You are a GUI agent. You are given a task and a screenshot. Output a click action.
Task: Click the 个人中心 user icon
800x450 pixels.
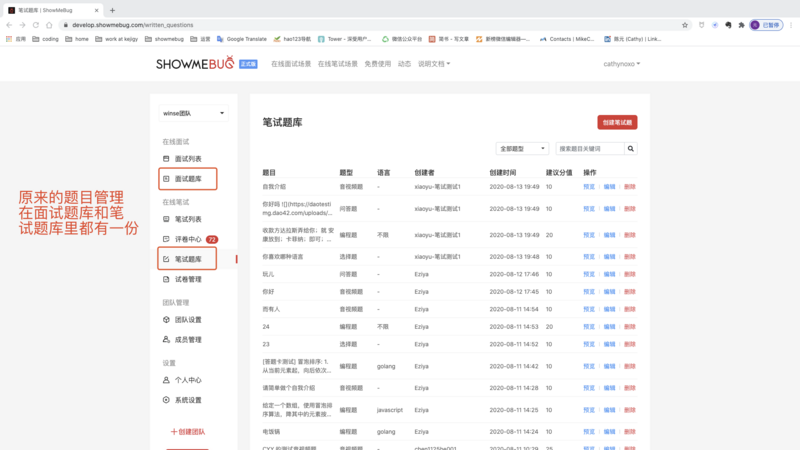166,380
